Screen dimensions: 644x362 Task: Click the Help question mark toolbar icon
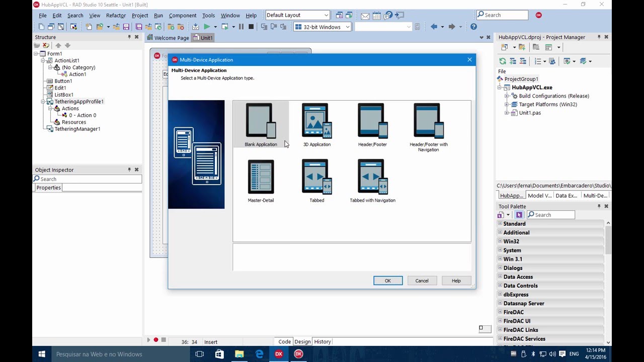[473, 27]
